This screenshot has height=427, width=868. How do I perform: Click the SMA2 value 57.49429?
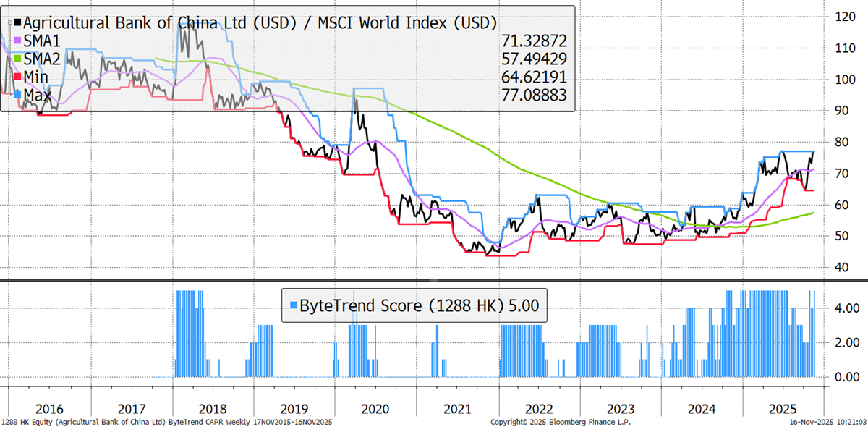click(534, 59)
